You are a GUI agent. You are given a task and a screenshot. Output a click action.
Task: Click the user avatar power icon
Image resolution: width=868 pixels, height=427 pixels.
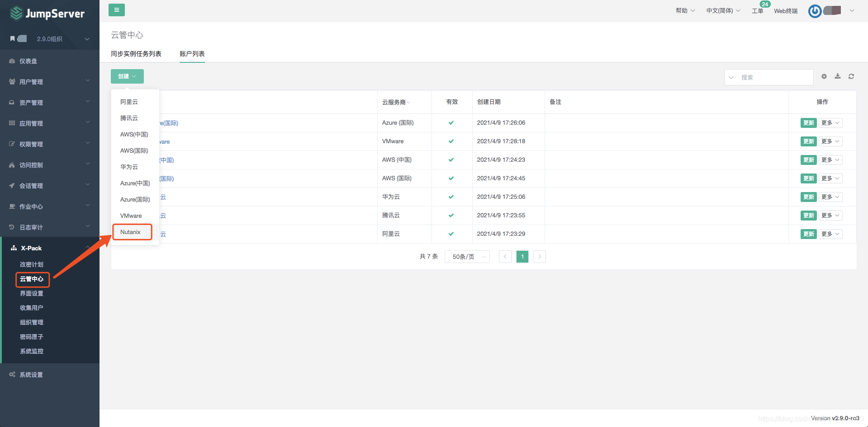click(815, 11)
